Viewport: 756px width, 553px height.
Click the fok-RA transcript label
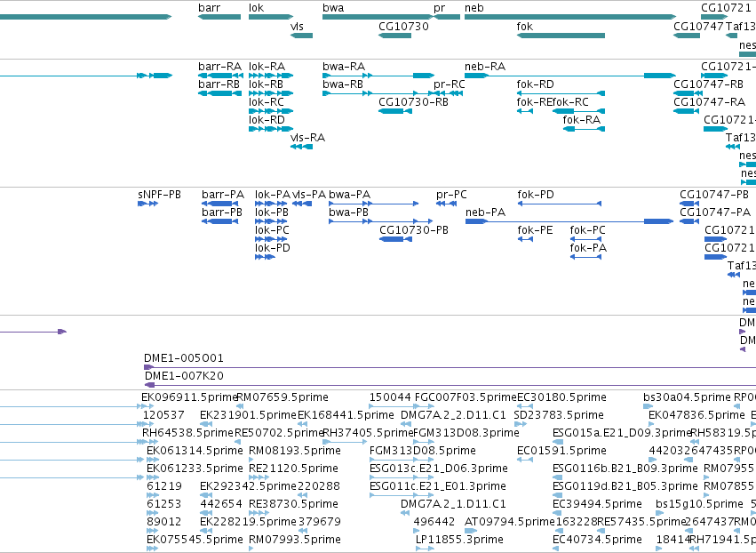click(582, 120)
